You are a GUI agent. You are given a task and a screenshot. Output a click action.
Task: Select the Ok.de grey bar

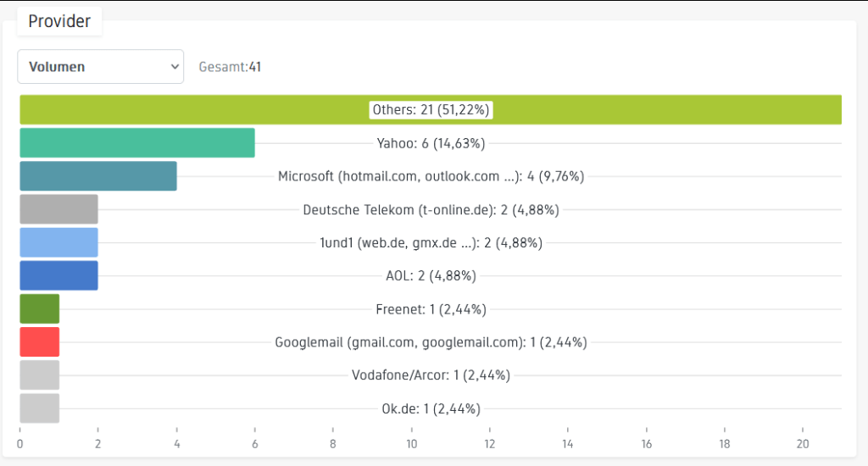point(39,408)
